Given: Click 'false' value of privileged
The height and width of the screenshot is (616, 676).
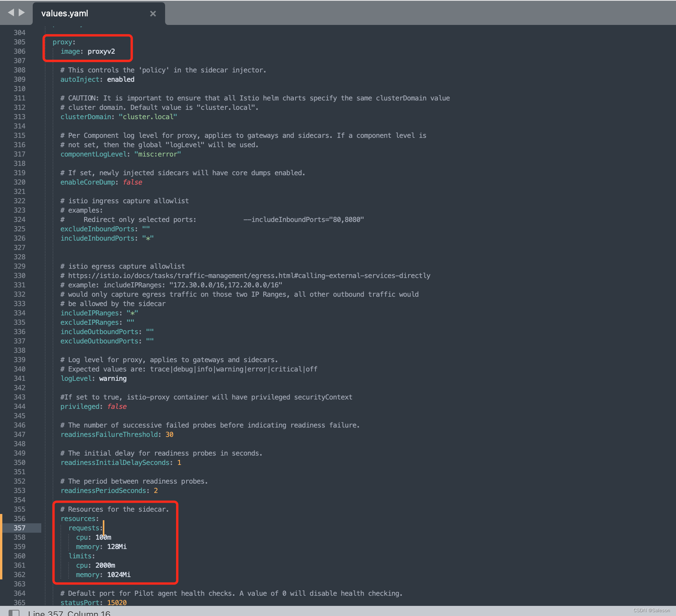Looking at the screenshot, I should click(x=117, y=407).
